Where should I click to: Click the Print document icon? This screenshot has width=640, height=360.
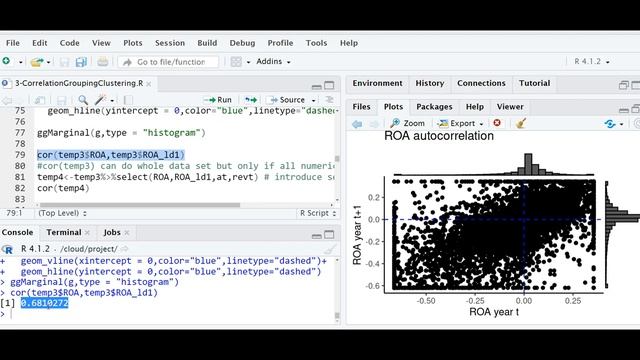(103, 62)
